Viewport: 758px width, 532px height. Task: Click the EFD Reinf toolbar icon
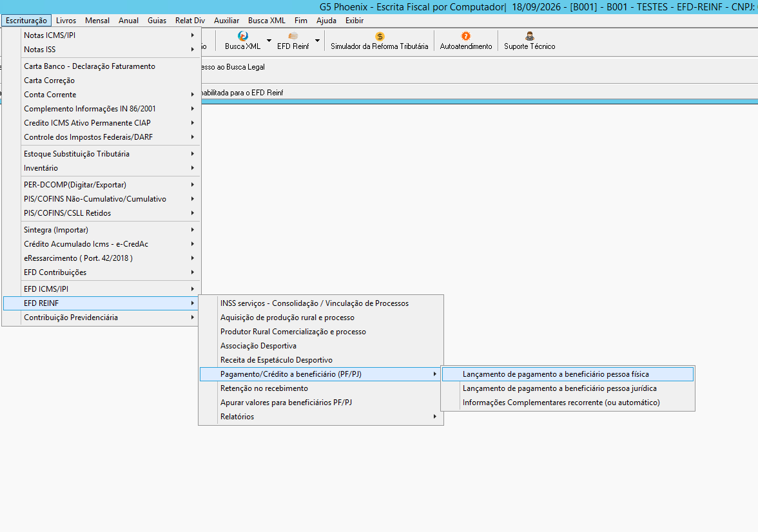[293, 36]
